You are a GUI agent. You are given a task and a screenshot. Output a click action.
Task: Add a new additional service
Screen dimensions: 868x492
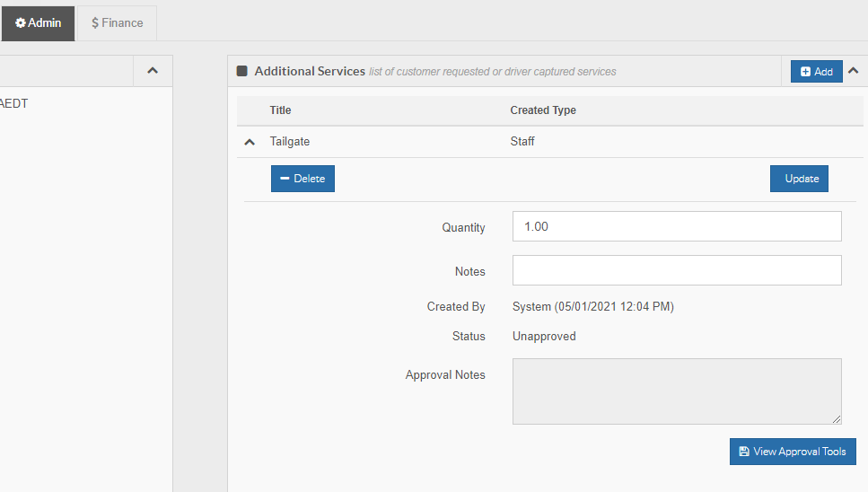tap(816, 72)
